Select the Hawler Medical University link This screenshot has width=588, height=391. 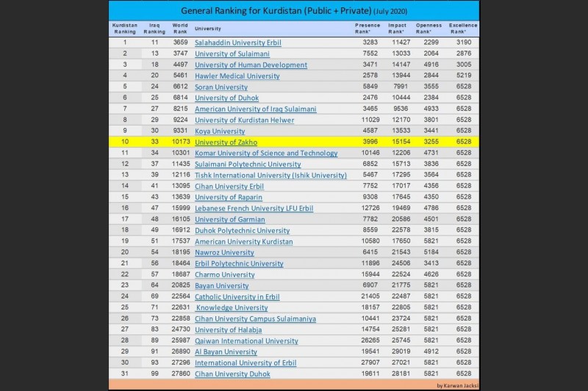pos(237,76)
